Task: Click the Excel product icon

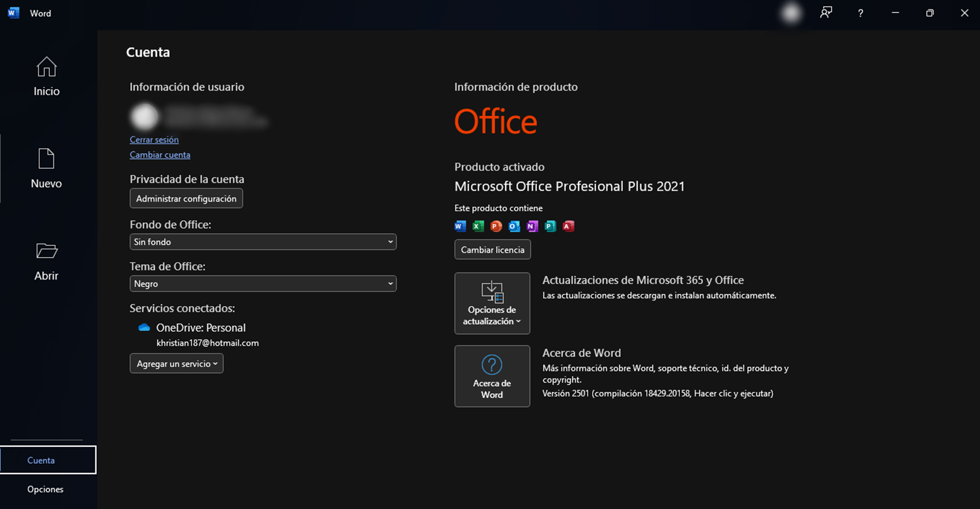Action: click(478, 226)
